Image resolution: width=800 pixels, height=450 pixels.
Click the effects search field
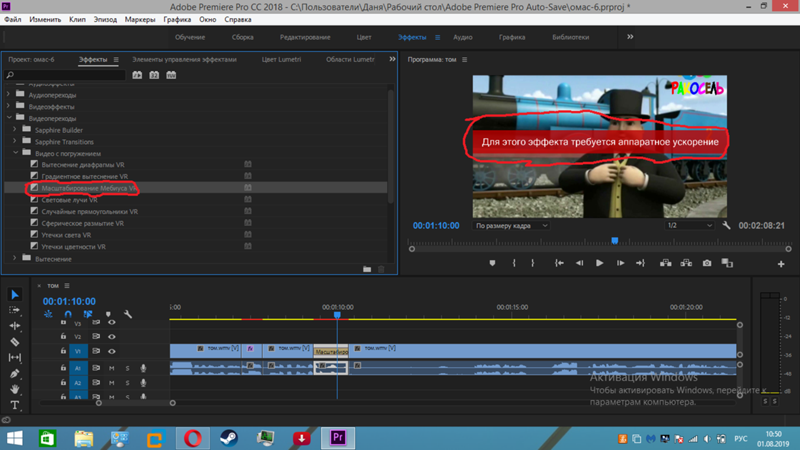65,75
